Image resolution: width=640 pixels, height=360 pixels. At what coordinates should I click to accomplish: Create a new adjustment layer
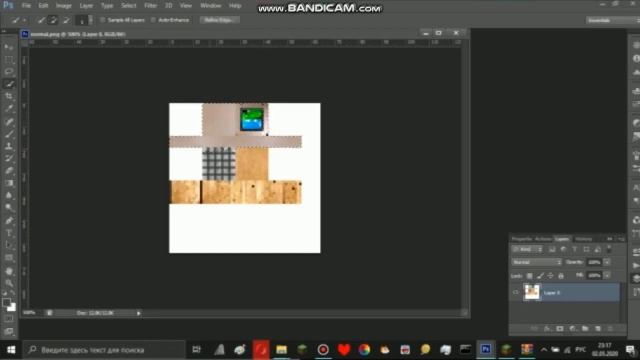(572, 329)
